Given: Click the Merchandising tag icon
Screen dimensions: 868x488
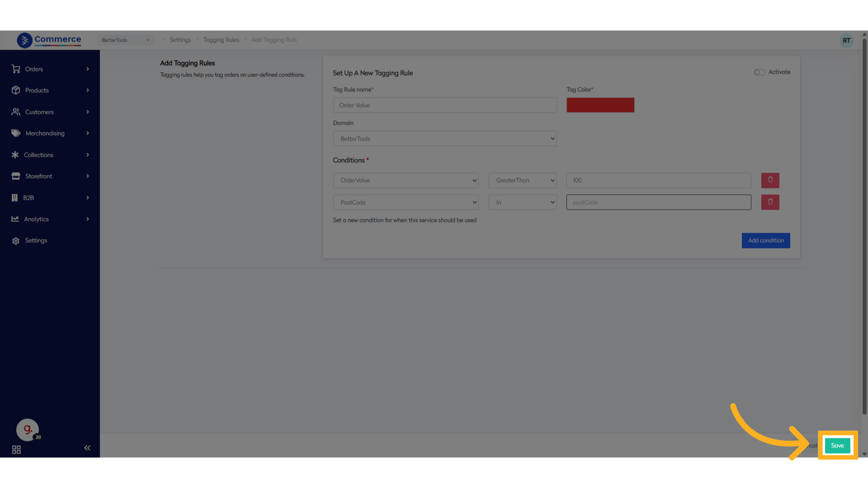Looking at the screenshot, I should pyautogui.click(x=16, y=133).
